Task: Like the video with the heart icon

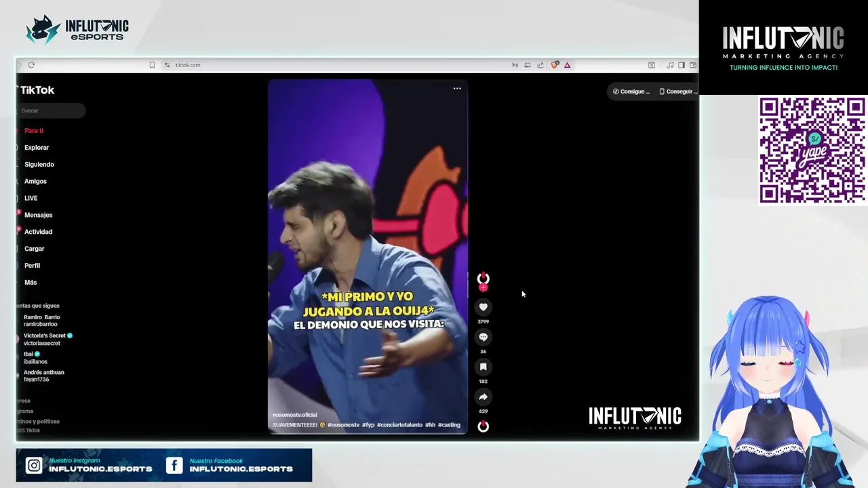Action: point(483,307)
